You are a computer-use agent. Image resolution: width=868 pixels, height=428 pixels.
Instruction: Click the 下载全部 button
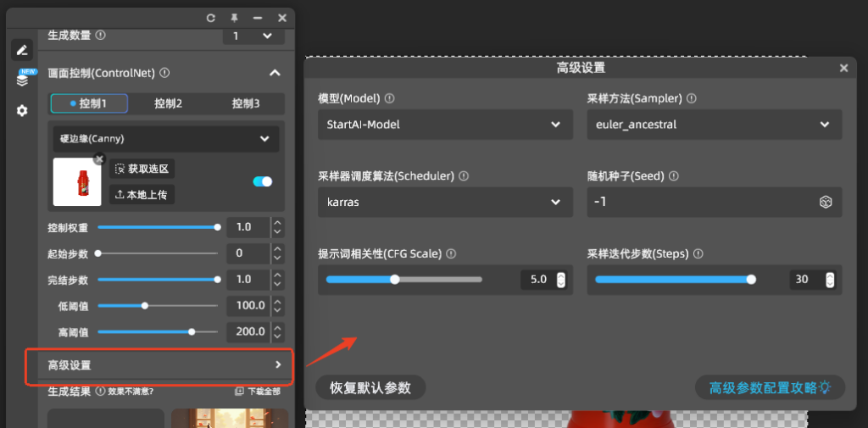coord(258,392)
